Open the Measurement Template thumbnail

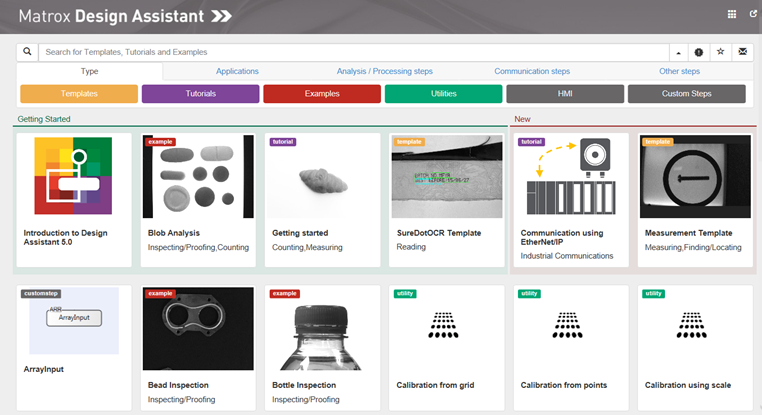(695, 176)
